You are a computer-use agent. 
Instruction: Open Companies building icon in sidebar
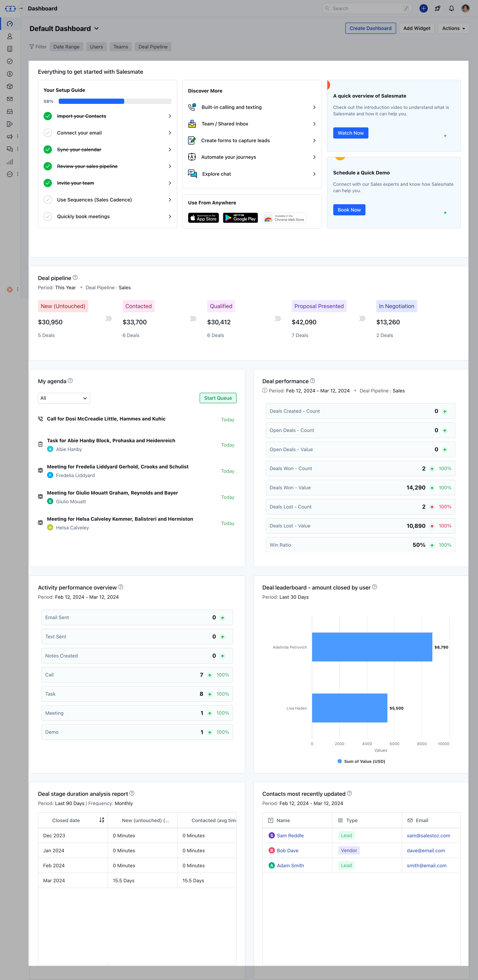[x=10, y=49]
